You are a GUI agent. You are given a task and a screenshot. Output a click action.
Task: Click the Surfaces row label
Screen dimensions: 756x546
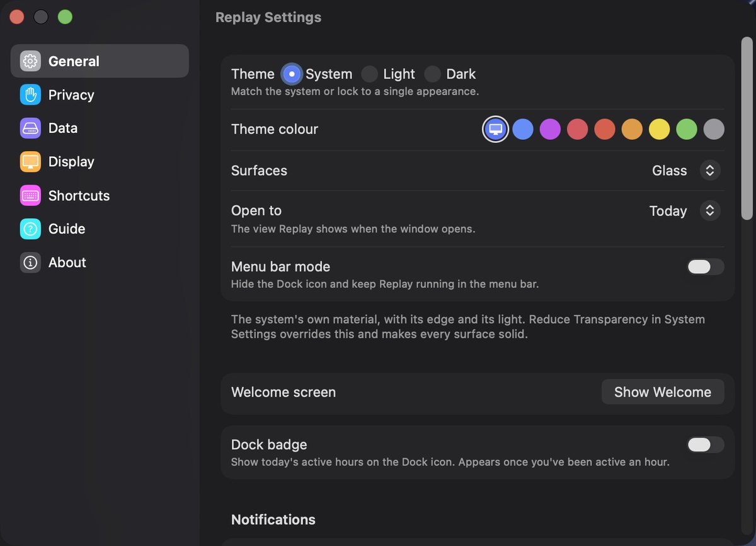[259, 171]
